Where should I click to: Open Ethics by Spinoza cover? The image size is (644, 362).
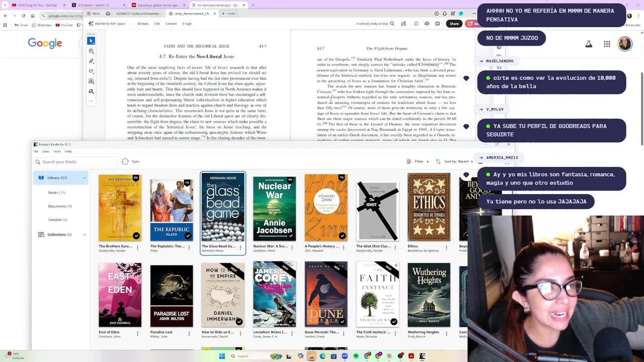point(429,207)
